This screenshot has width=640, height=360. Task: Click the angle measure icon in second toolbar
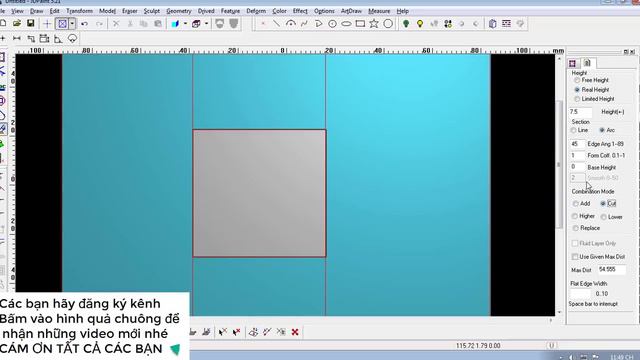[58, 39]
